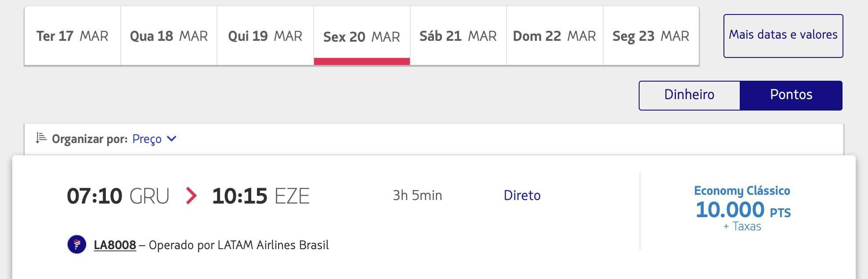Open the Dom 22 MAR date tab
868x279 pixels.
(x=555, y=36)
